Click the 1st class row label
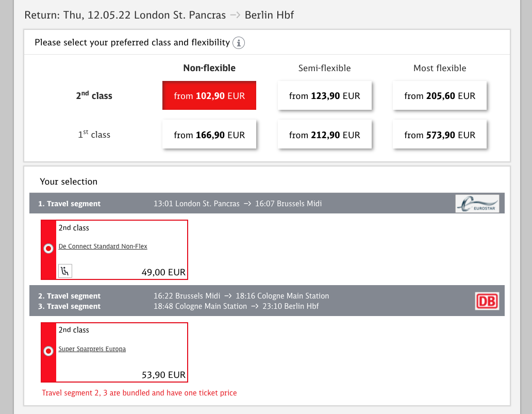 pyautogui.click(x=94, y=135)
